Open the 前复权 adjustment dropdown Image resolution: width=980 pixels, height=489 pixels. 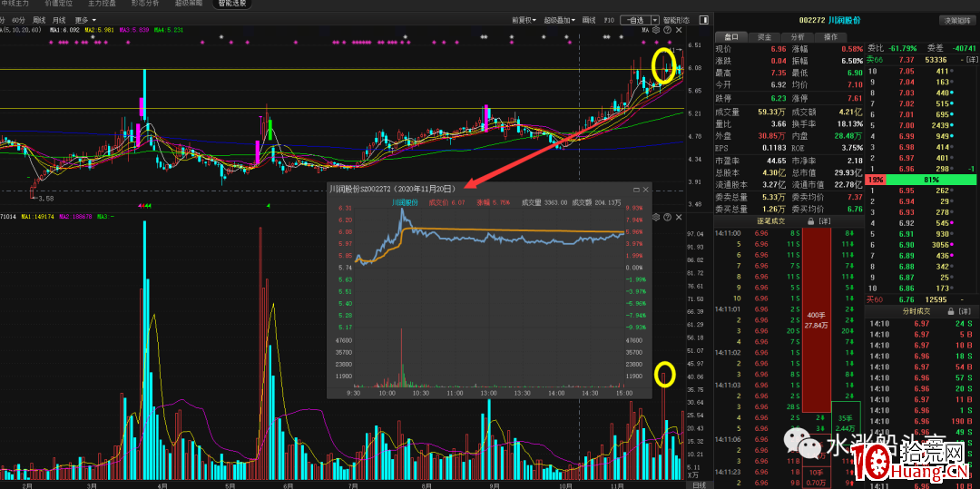pos(524,20)
